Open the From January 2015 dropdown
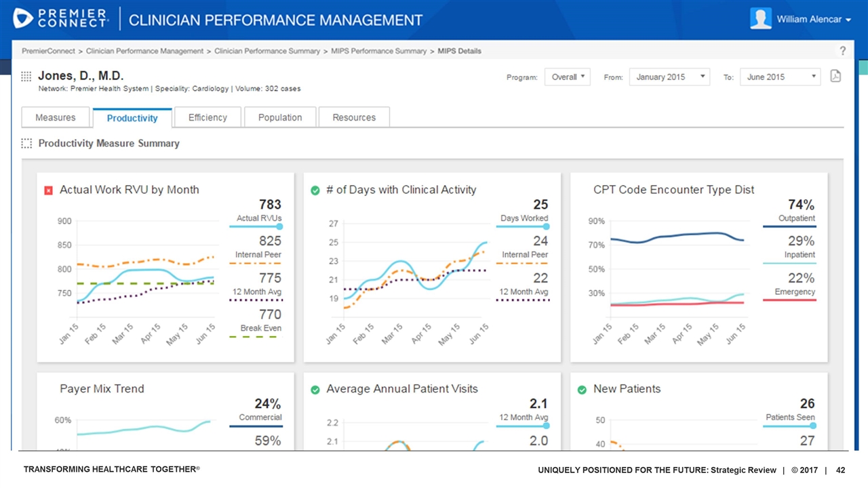 point(669,77)
